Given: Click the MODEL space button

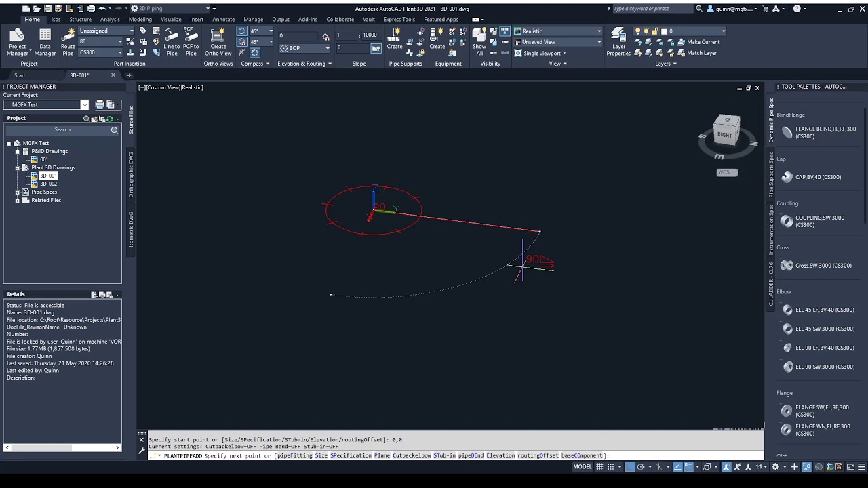Looking at the screenshot, I should (583, 466).
